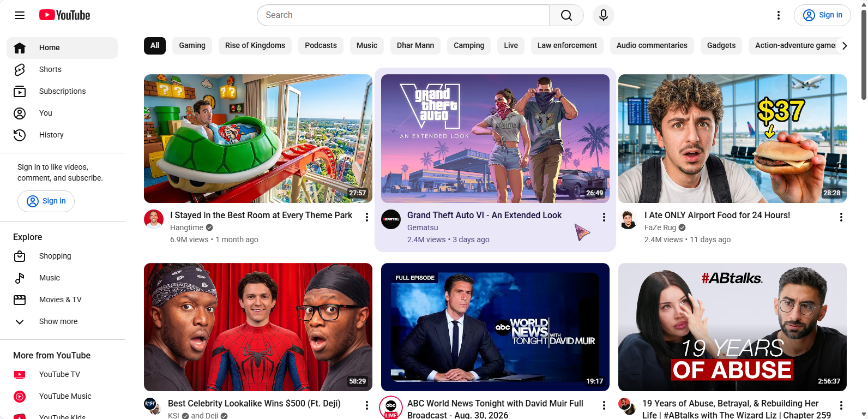This screenshot has width=868, height=419.
Task: Open options for 19 Years of Abuse video
Action: 841,405
